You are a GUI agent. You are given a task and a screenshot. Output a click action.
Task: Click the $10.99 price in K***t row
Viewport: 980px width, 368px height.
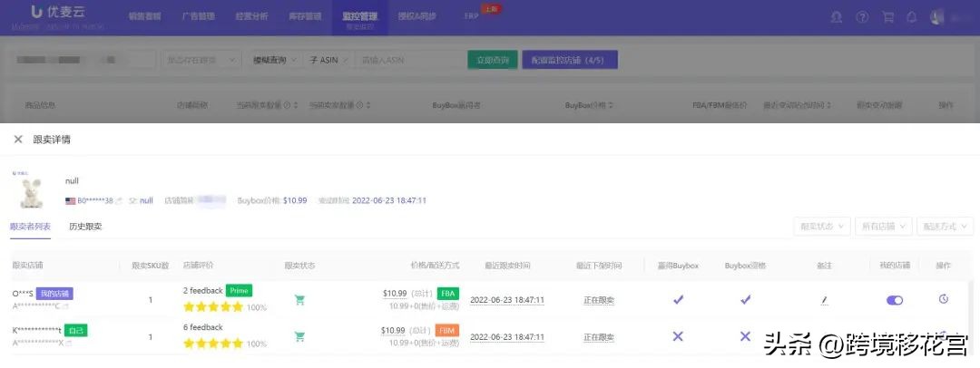coord(395,330)
